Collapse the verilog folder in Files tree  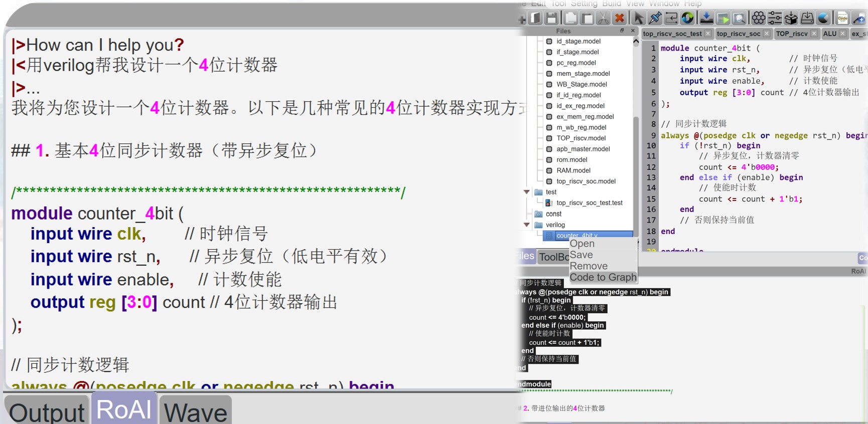click(526, 225)
